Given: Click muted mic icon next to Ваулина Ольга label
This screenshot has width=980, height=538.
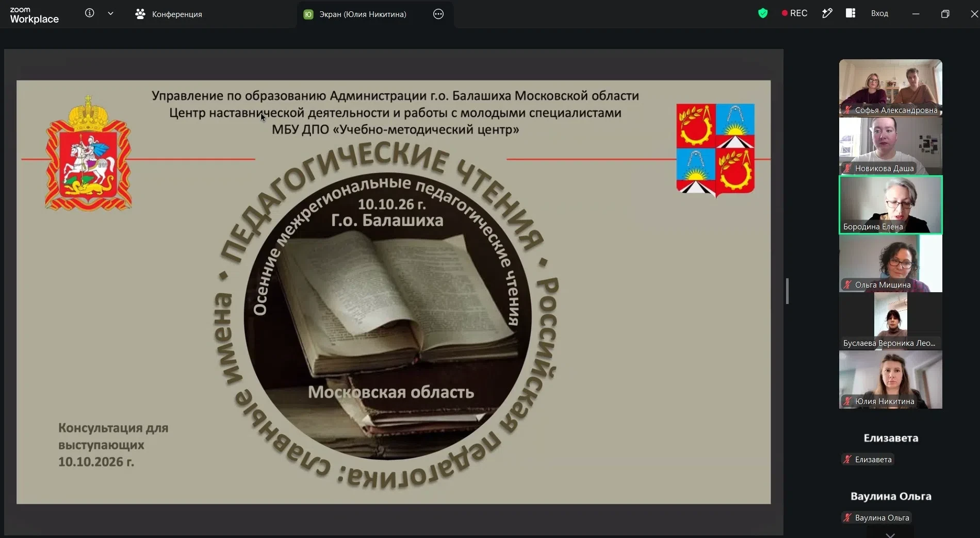Looking at the screenshot, I should pyautogui.click(x=847, y=517).
